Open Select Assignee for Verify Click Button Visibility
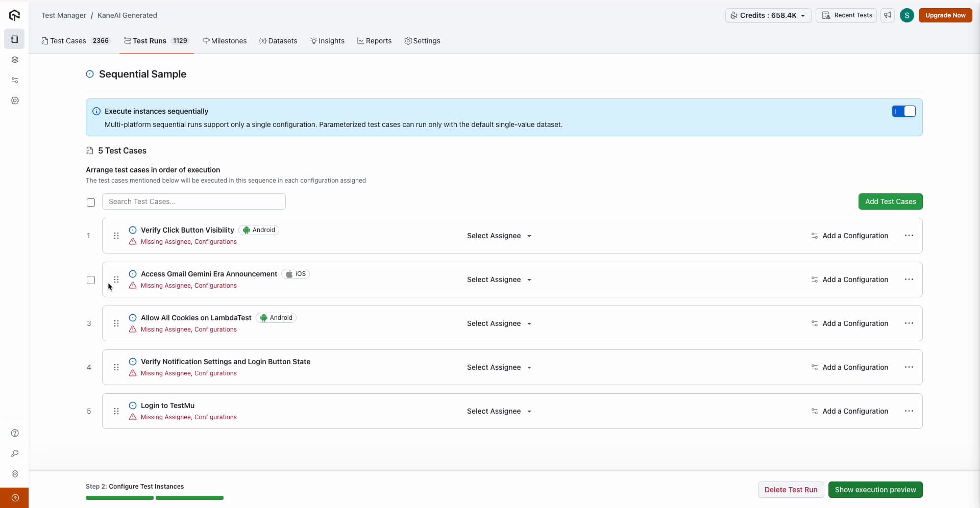The width and height of the screenshot is (980, 508). click(498, 236)
